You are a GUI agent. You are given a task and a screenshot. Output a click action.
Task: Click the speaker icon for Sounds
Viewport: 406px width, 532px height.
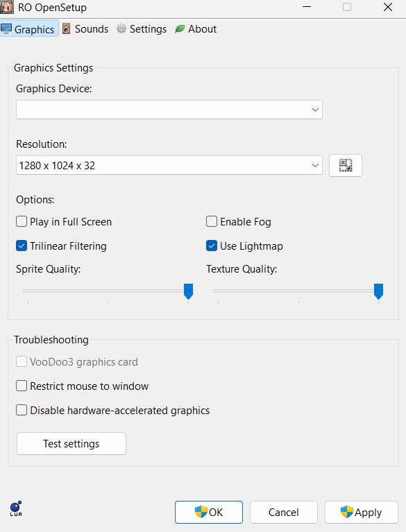(x=66, y=29)
